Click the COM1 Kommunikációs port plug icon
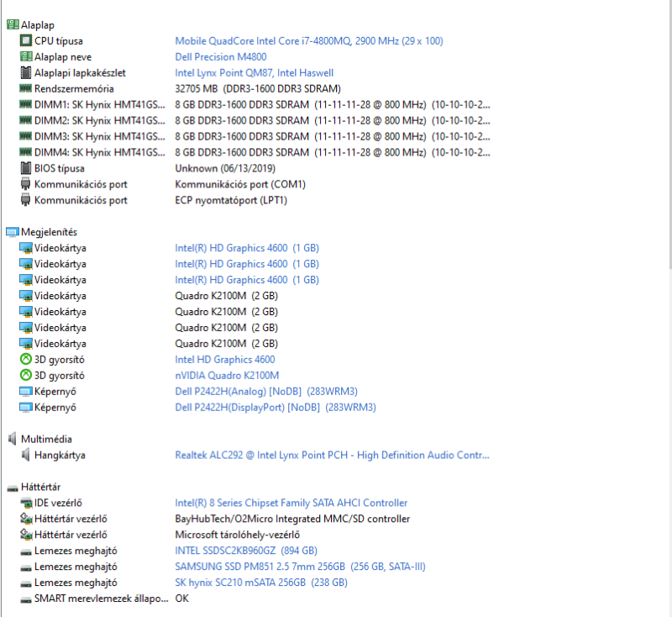Screen dimensions: 672x617 [x=26, y=184]
